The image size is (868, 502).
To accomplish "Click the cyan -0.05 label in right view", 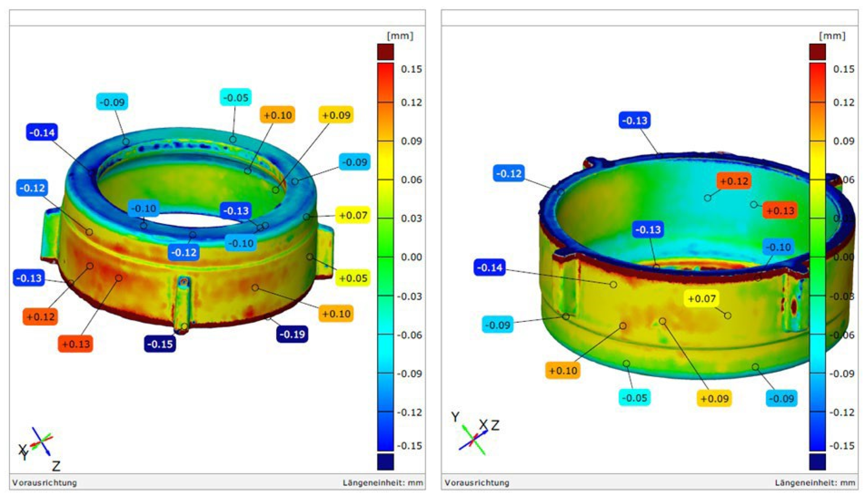I will coord(635,398).
